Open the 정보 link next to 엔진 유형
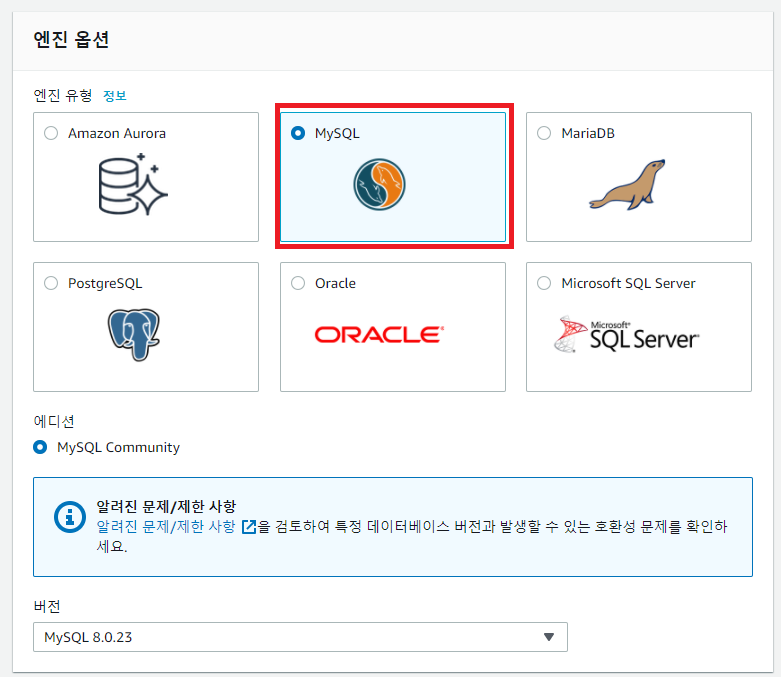Image resolution: width=781 pixels, height=677 pixels. click(x=115, y=96)
